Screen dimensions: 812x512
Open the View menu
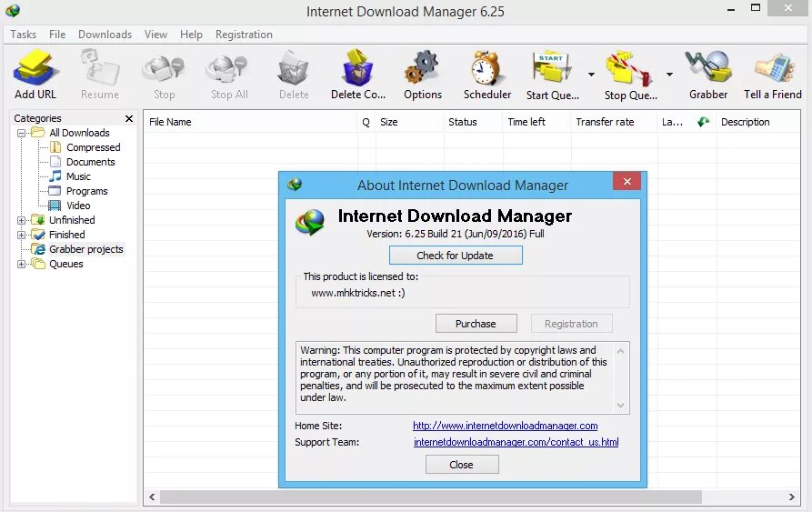click(155, 35)
